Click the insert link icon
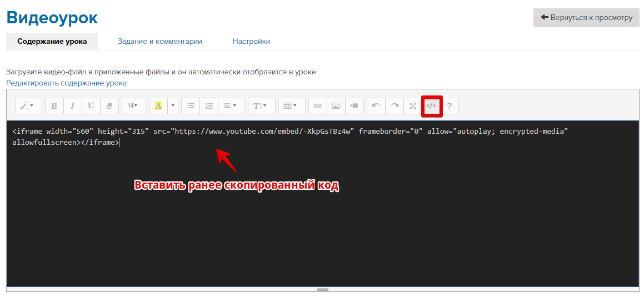This screenshot has width=644, height=298. [x=317, y=106]
